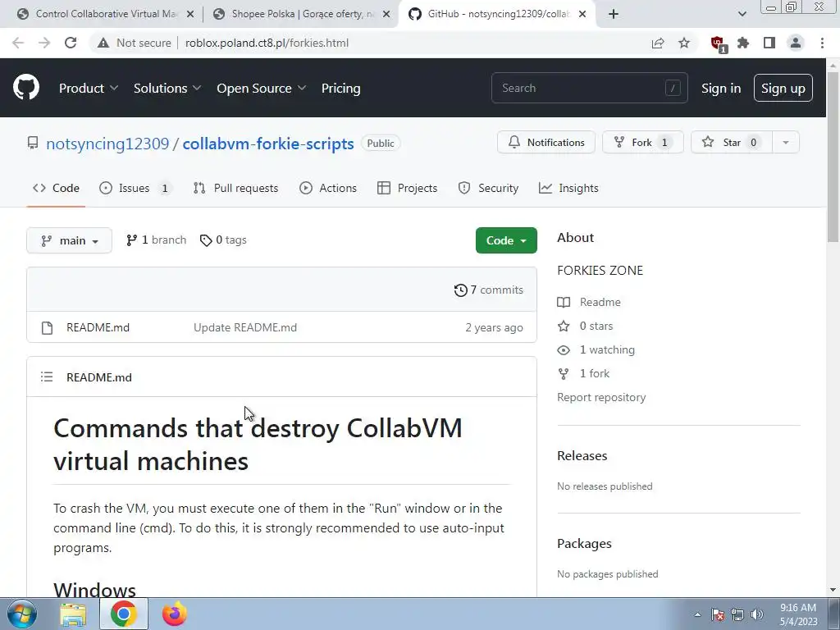840x630 pixels.
Task: Click the commits history clock icon
Action: (x=460, y=290)
